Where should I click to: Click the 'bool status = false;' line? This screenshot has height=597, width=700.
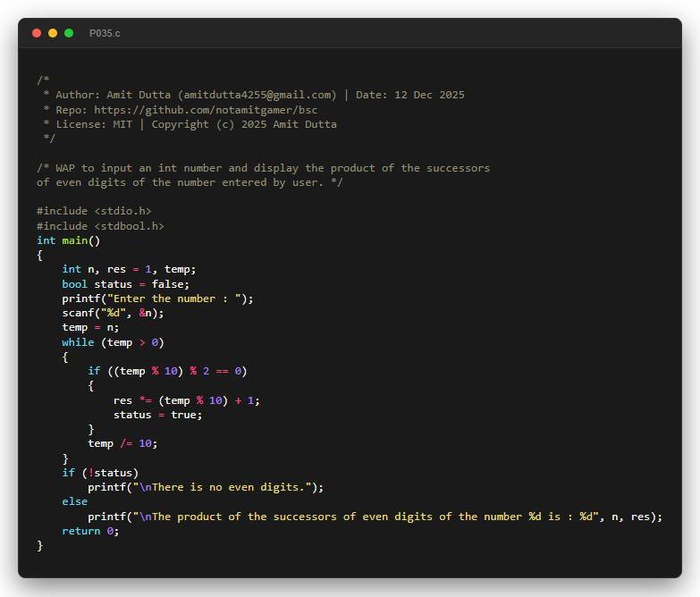pos(126,284)
